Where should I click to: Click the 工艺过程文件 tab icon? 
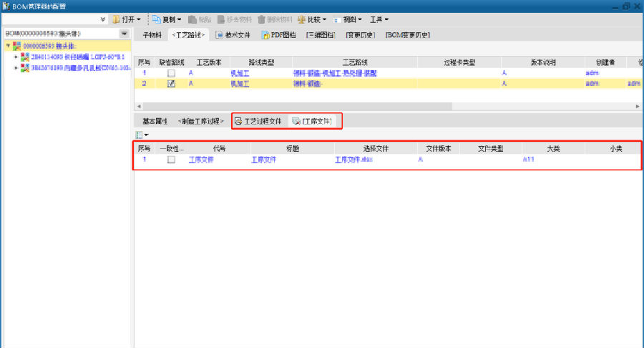coord(238,121)
